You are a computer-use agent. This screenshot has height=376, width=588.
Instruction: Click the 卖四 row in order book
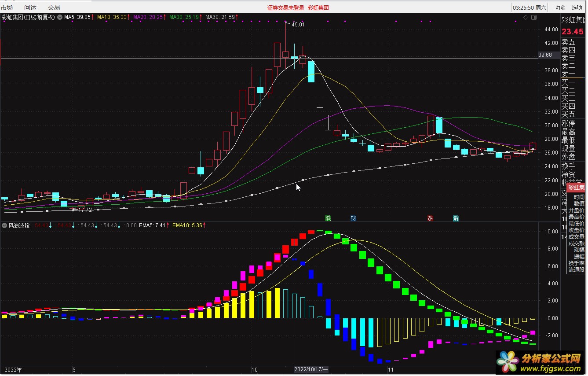coord(568,50)
